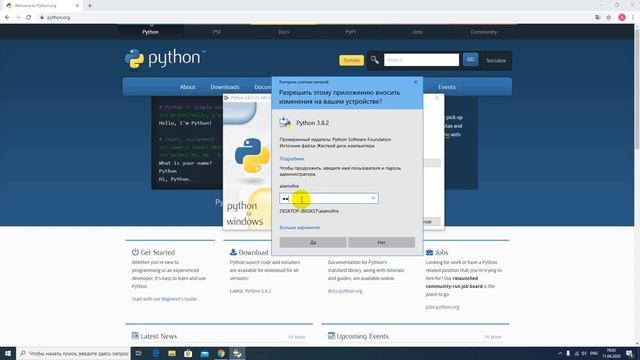Click the Windows taskbar search box
Screen dimensions: 640x360
[73, 353]
